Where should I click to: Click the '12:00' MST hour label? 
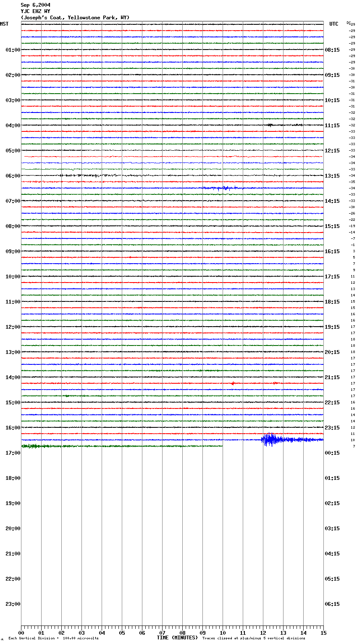tap(13, 327)
